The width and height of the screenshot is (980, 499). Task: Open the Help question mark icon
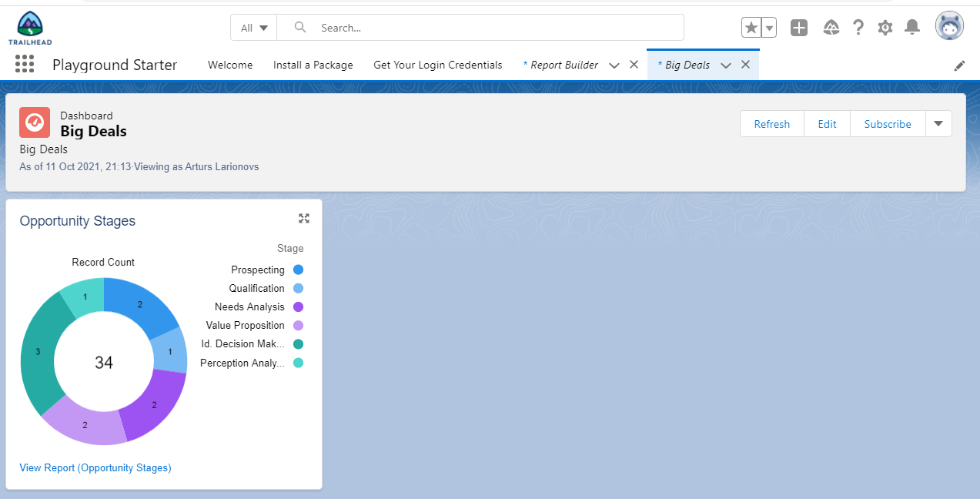pyautogui.click(x=858, y=28)
